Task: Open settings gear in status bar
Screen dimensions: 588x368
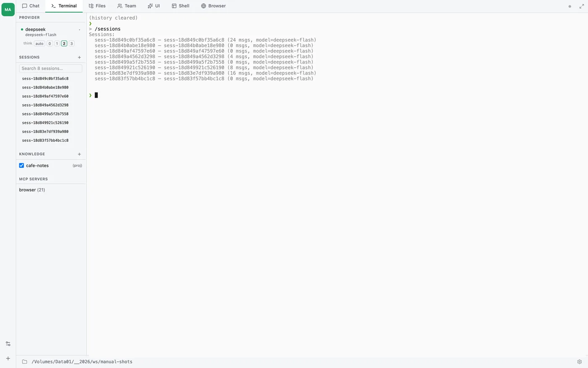Action: 580,362
